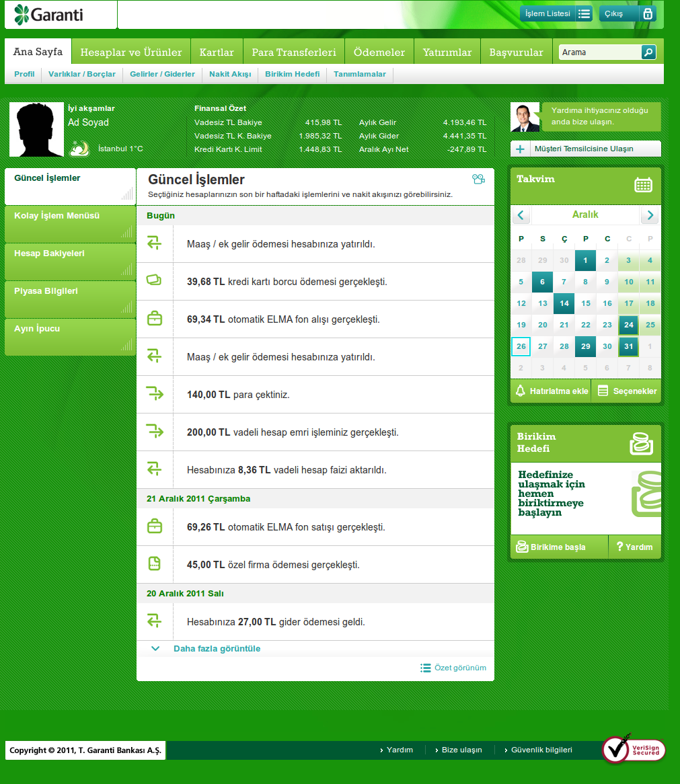Open the Hesaplar ve Ürünler menu
Viewport: 680px width, 784px height.
point(131,52)
